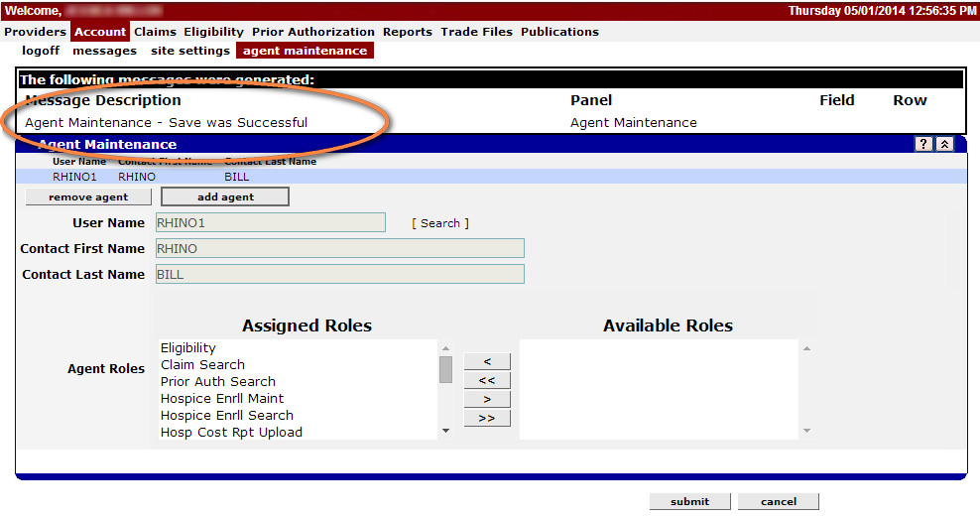Viewport: 980px width, 519px height.
Task: Move all roles using << button
Action: 487,380
